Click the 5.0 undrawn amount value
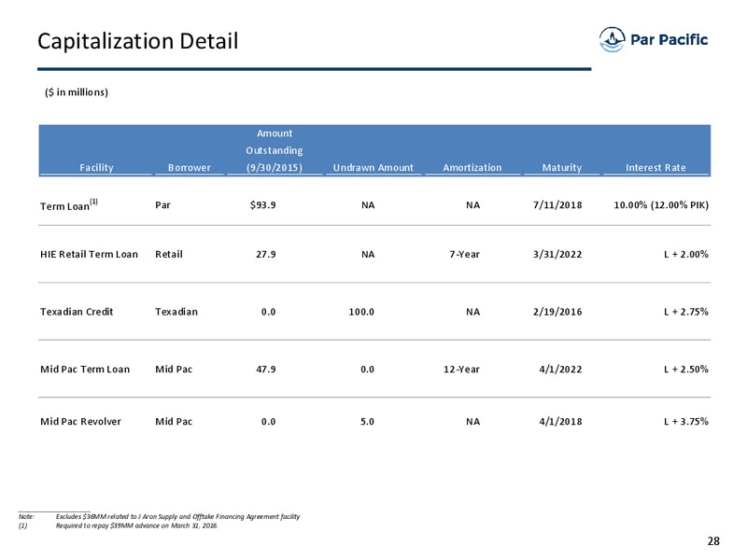The width and height of the screenshot is (747, 560). (x=367, y=422)
